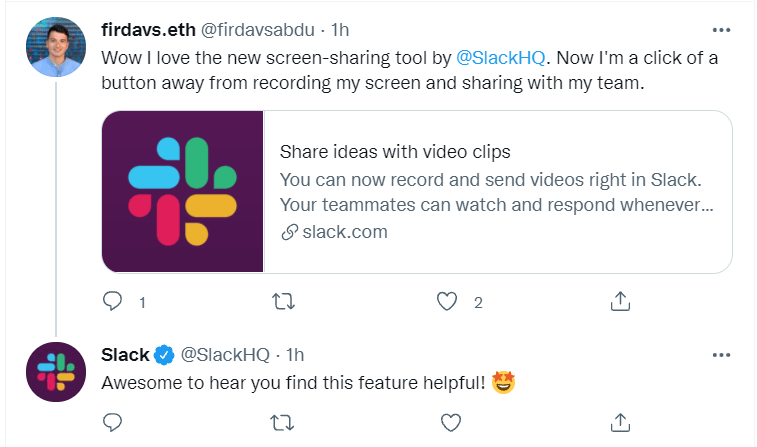Like Slack's reply tweet
757x447 pixels.
[x=450, y=421]
